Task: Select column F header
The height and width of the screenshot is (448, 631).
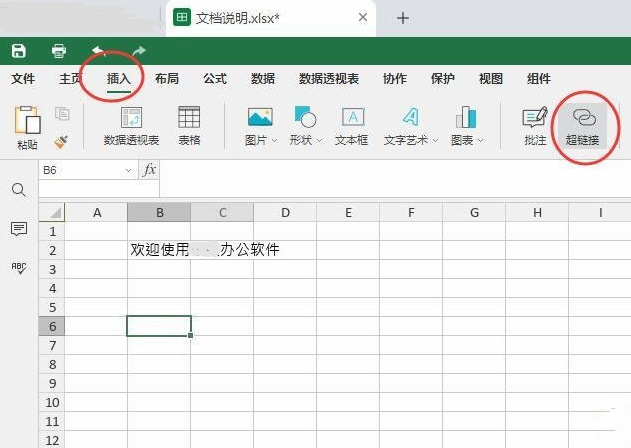Action: point(411,212)
